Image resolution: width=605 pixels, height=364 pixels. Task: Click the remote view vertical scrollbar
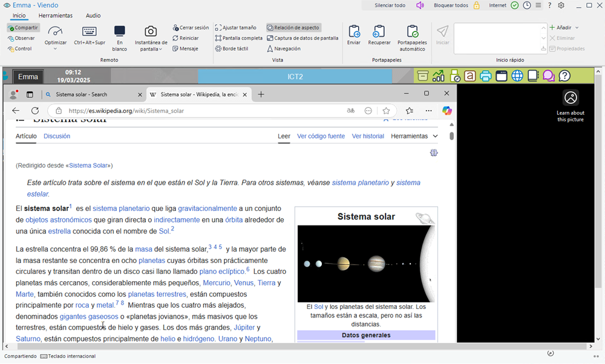[598, 181]
